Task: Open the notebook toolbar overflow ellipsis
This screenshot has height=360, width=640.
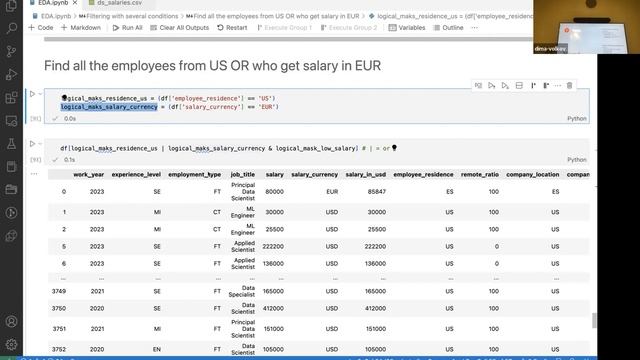Action: tap(474, 28)
